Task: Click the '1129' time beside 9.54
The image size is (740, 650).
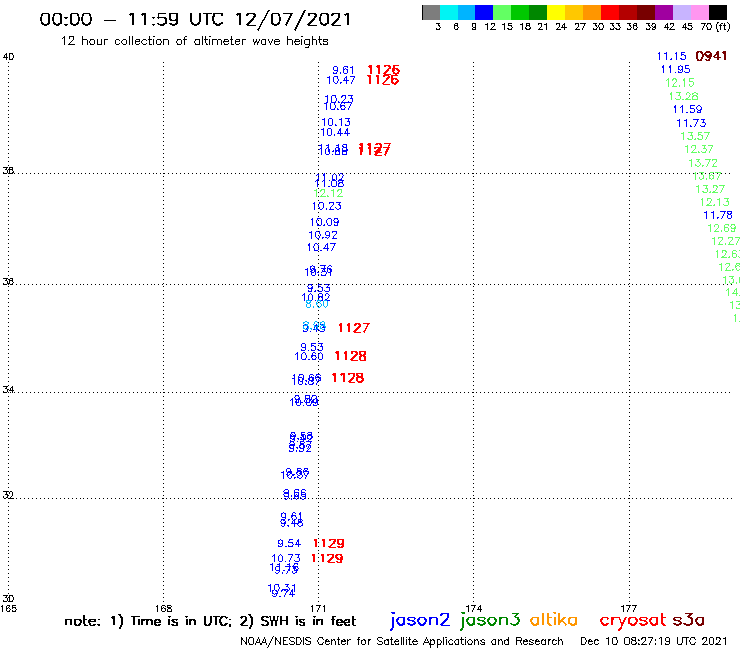Action: coord(328,543)
